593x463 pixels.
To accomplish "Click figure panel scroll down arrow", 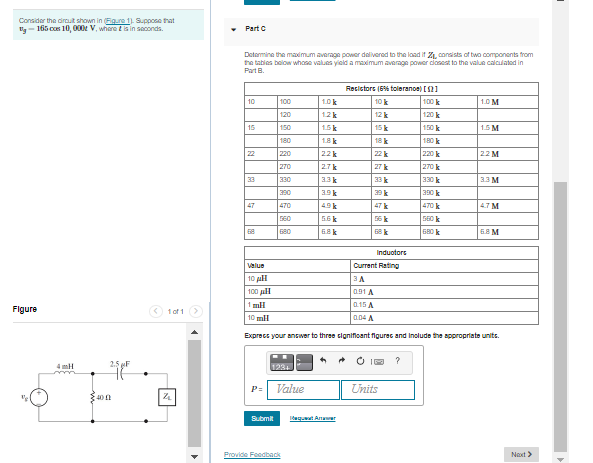I will tap(194, 457).
